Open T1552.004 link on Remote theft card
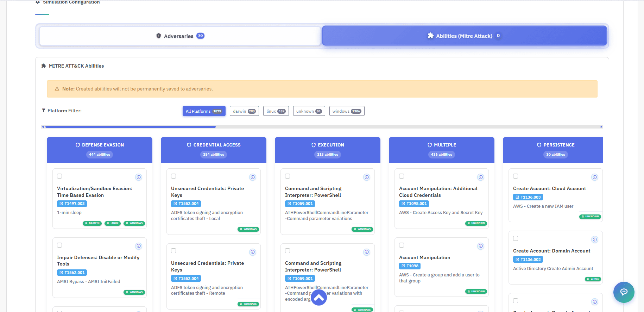 click(x=186, y=279)
